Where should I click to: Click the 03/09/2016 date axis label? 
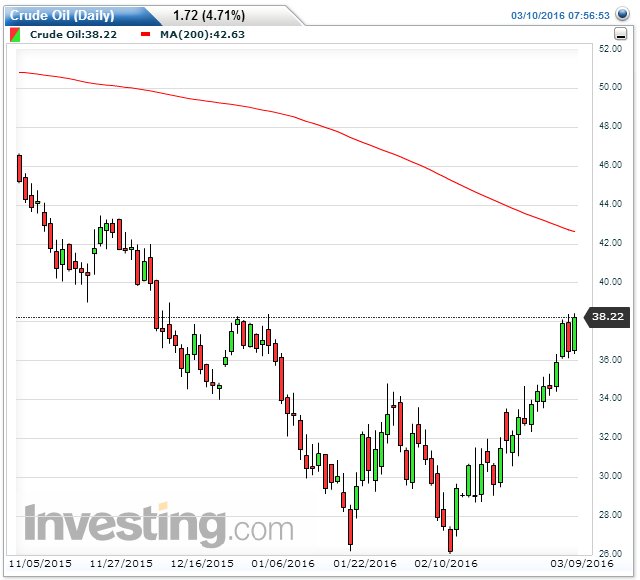click(x=582, y=564)
